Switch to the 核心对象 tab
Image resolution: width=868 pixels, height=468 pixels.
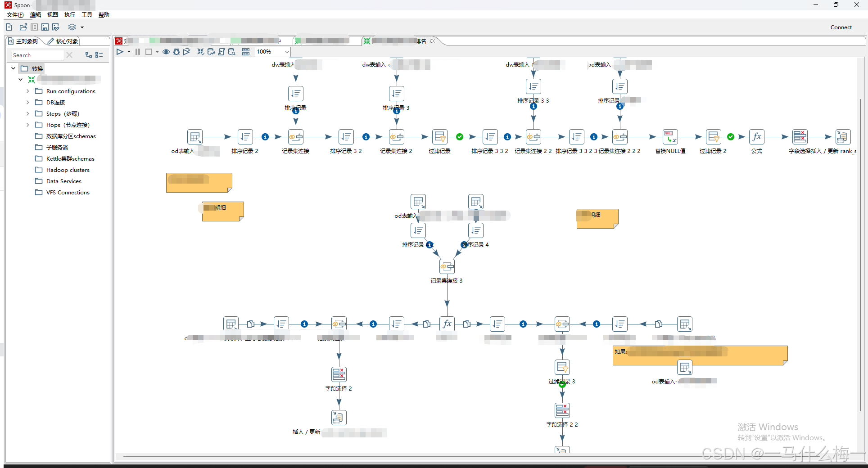coord(63,41)
